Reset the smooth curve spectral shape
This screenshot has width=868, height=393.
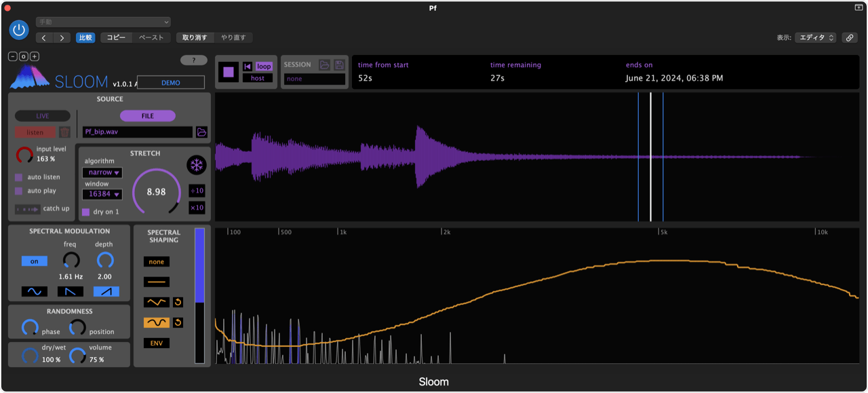click(x=178, y=322)
